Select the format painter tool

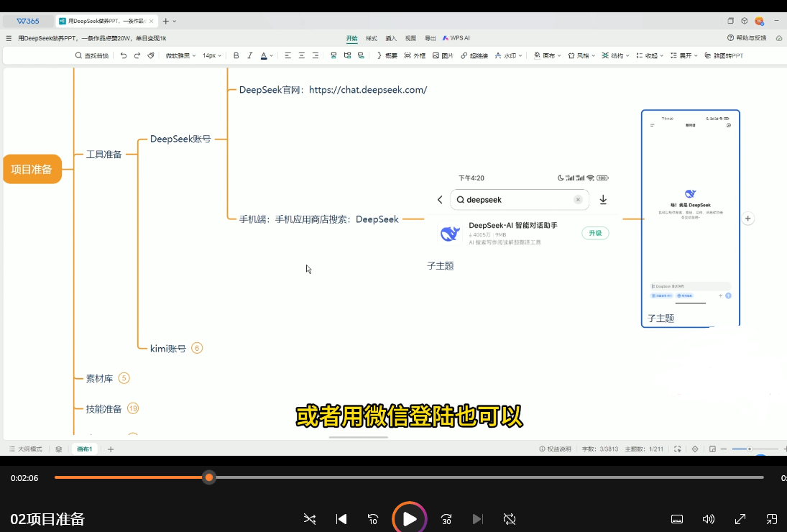pyautogui.click(x=151, y=55)
